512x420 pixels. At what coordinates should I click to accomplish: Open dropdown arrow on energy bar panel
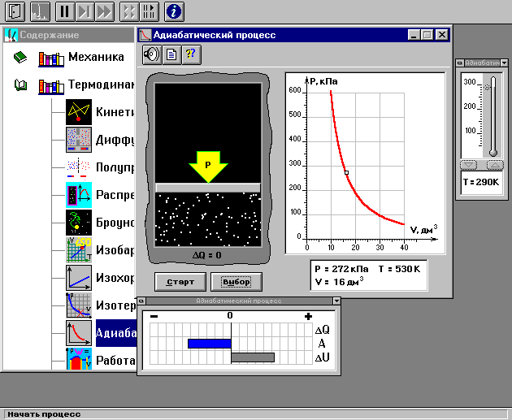pos(335,301)
